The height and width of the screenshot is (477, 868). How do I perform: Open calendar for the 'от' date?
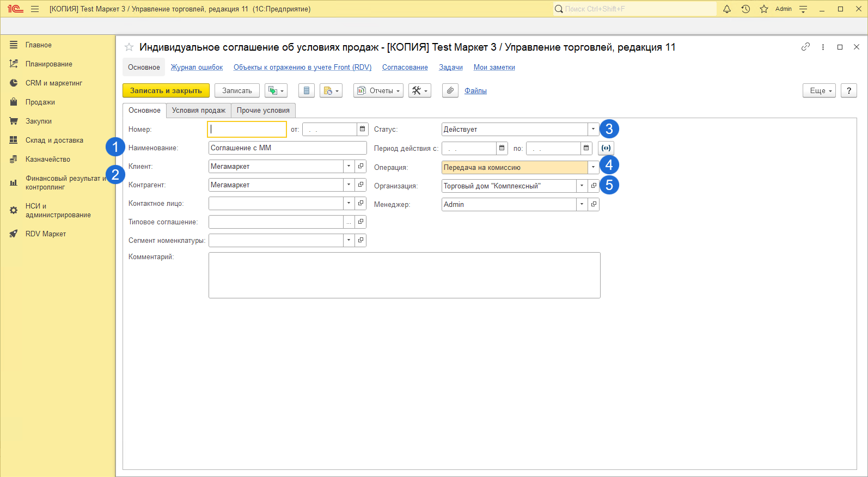362,129
